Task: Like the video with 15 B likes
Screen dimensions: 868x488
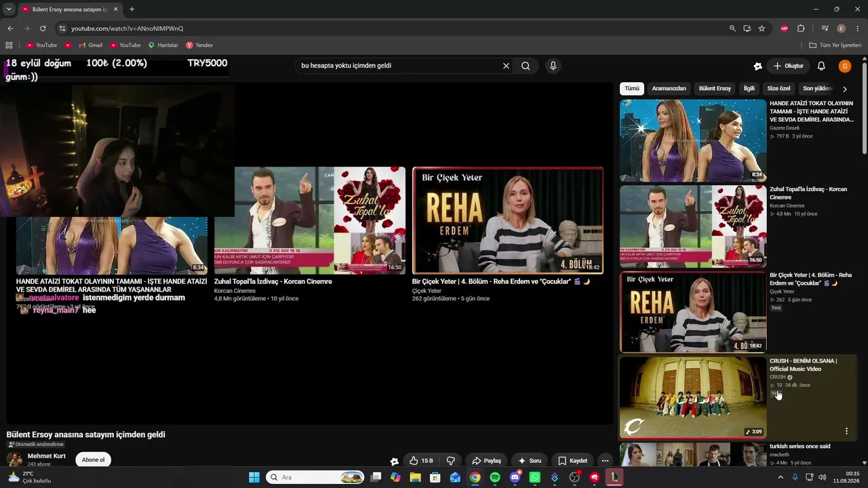Action: click(420, 461)
